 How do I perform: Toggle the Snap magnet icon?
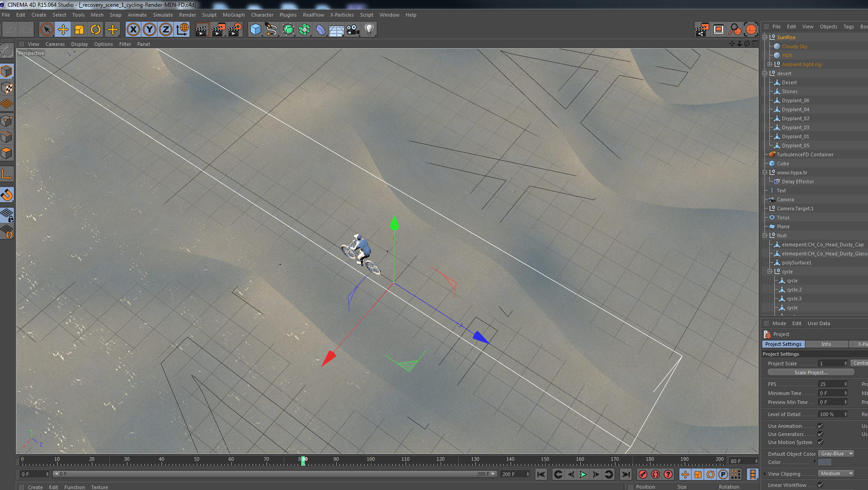pyautogui.click(x=7, y=195)
